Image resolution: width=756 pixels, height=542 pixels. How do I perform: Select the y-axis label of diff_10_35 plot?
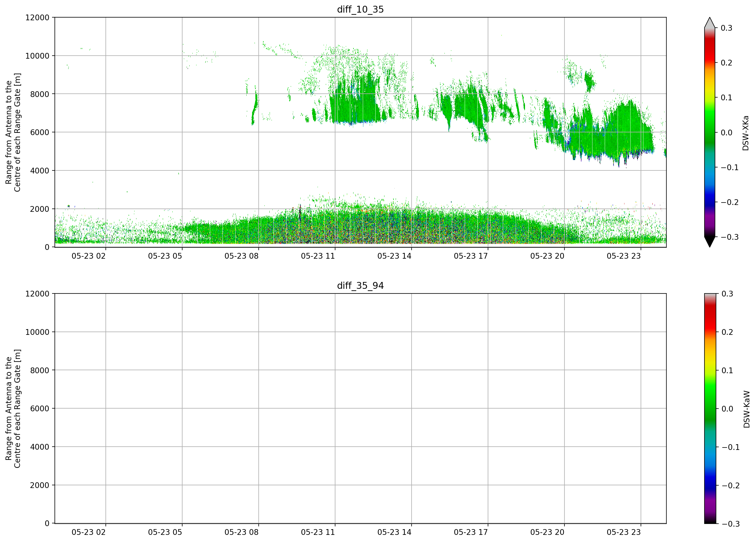click(x=13, y=132)
